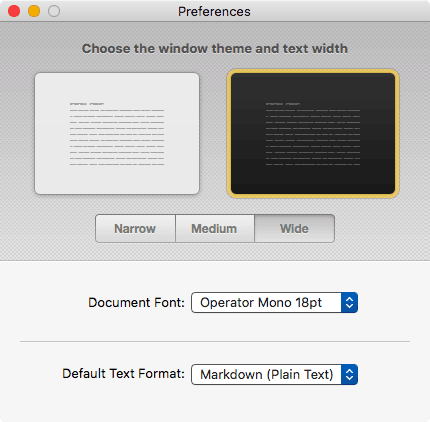430x422 pixels.
Task: Select the dark window theme thumbnail
Action: click(x=313, y=133)
